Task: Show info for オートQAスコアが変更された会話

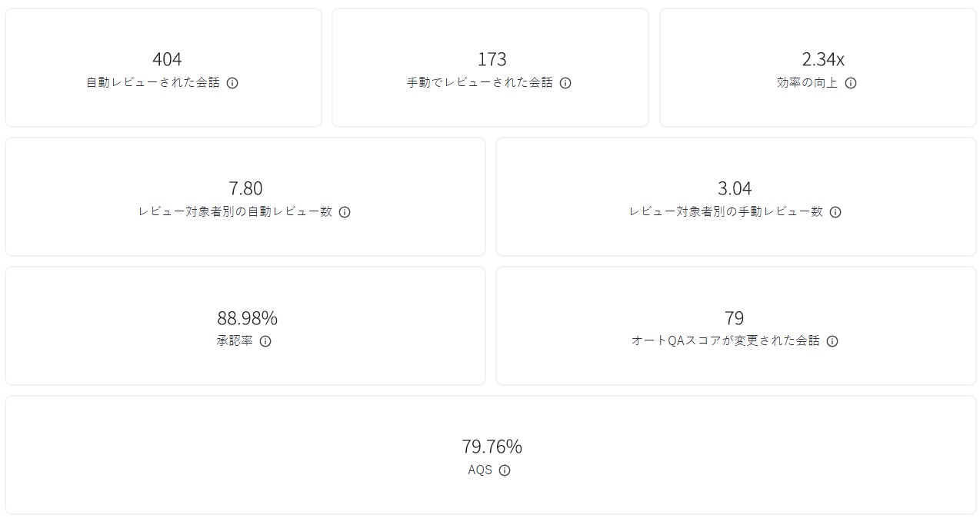Action: pyautogui.click(x=832, y=341)
